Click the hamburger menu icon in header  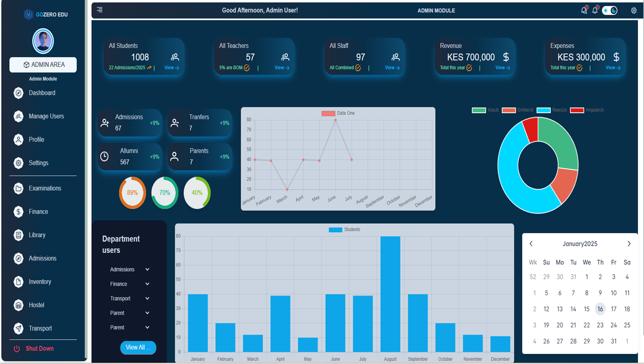click(99, 10)
